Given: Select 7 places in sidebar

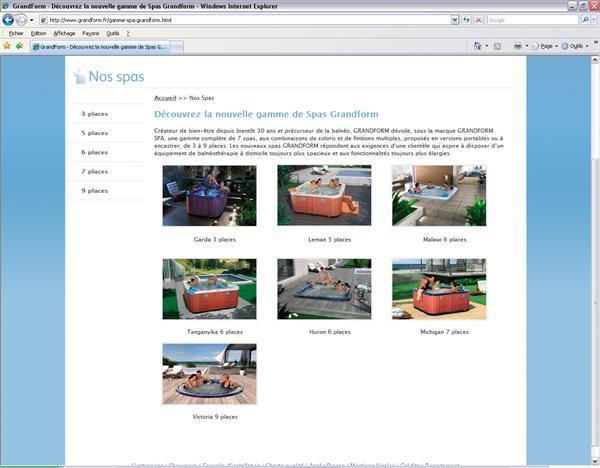Looking at the screenshot, I should [95, 171].
